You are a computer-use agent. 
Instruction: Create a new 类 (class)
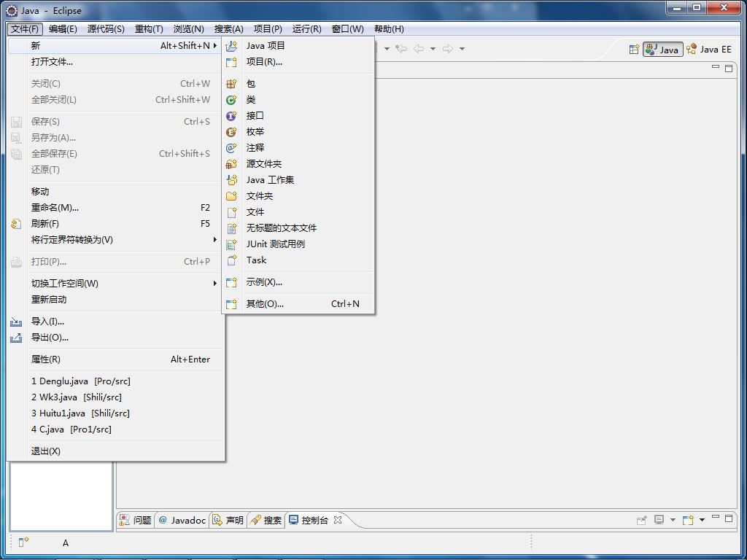click(298, 100)
